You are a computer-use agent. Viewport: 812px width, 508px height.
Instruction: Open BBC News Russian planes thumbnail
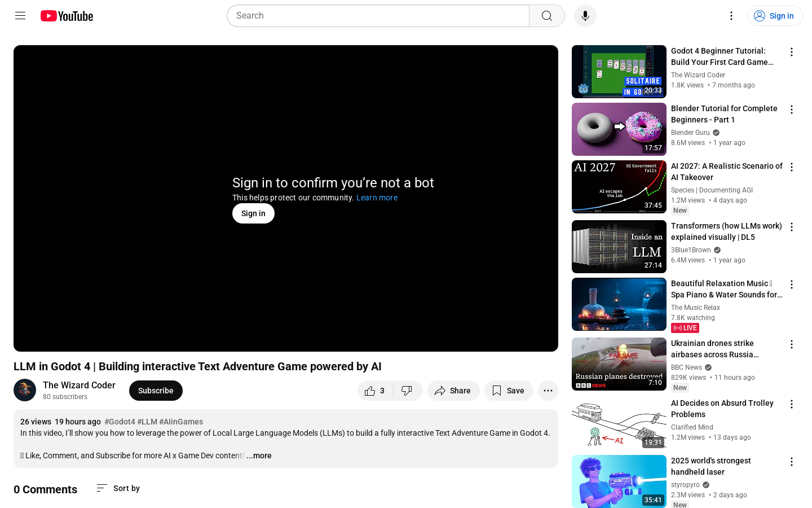tap(619, 364)
